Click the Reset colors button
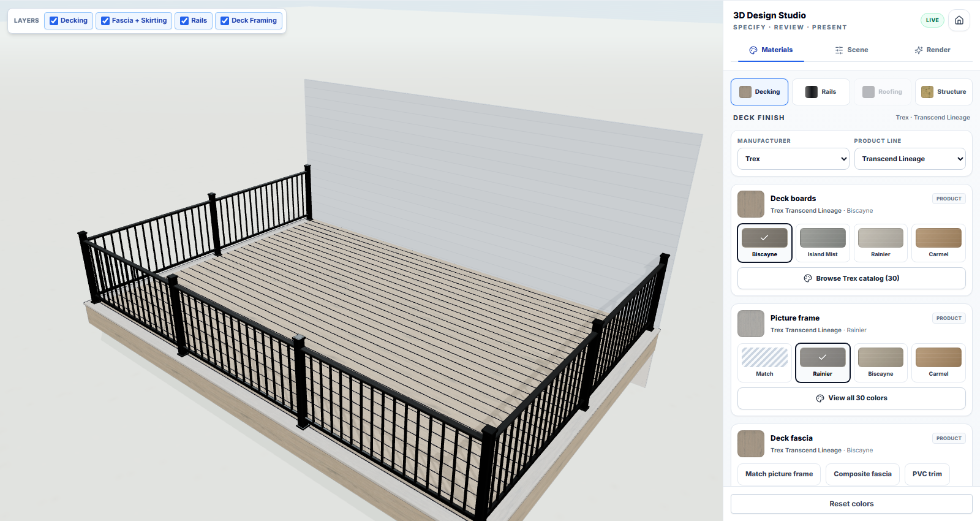Viewport: 980px width, 521px height. click(851, 504)
